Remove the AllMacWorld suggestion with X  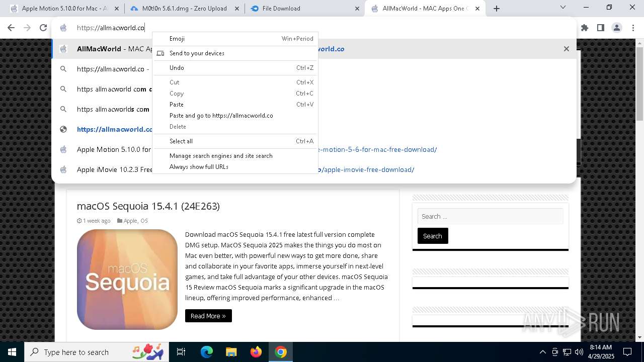click(567, 49)
